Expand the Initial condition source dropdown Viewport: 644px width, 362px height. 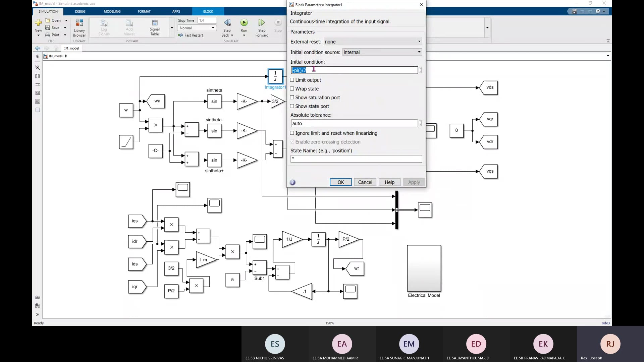(382, 52)
